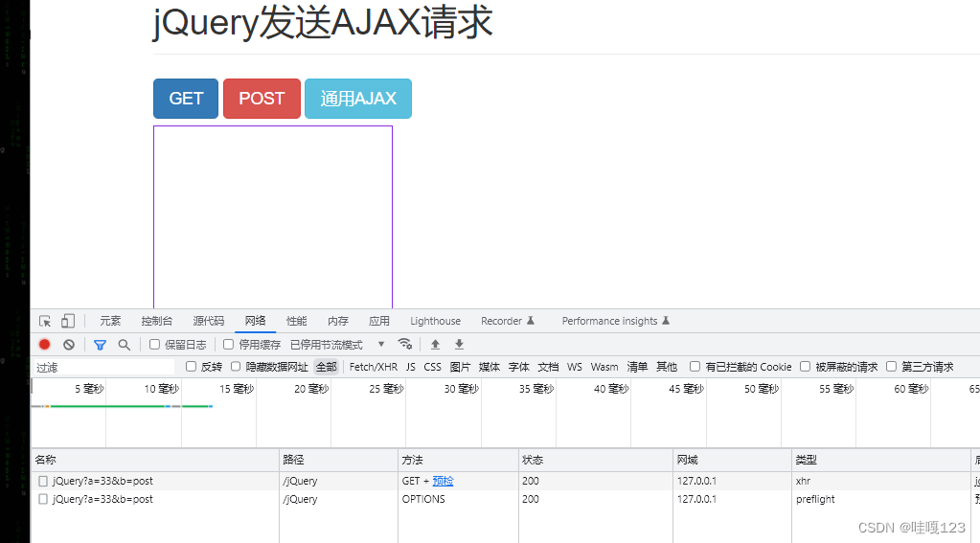Open the Performance insights tab
Screen dimensions: 980x543
616,321
